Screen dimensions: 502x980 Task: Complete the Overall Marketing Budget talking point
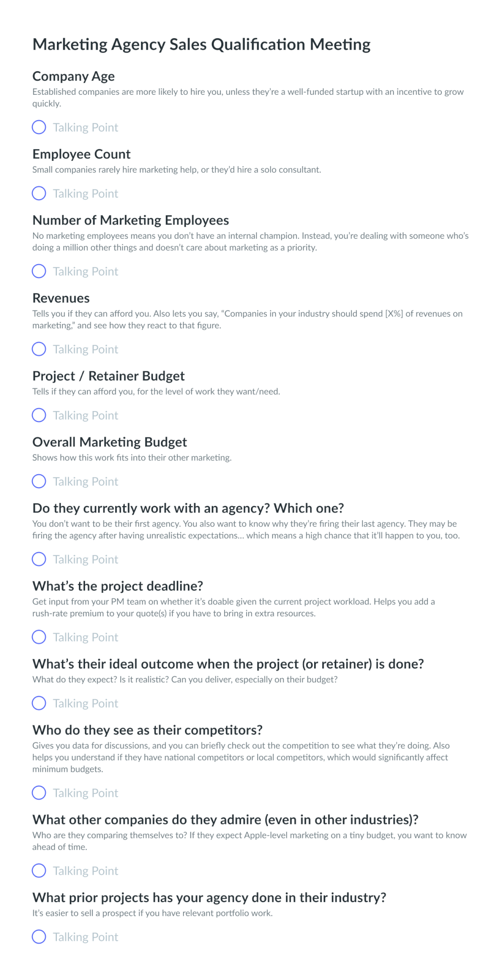tap(39, 481)
